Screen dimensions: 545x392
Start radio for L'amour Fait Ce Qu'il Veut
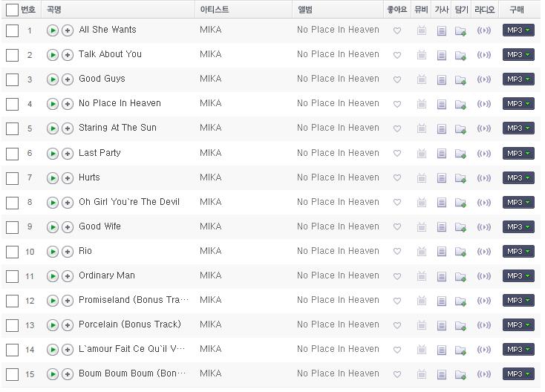484,350
